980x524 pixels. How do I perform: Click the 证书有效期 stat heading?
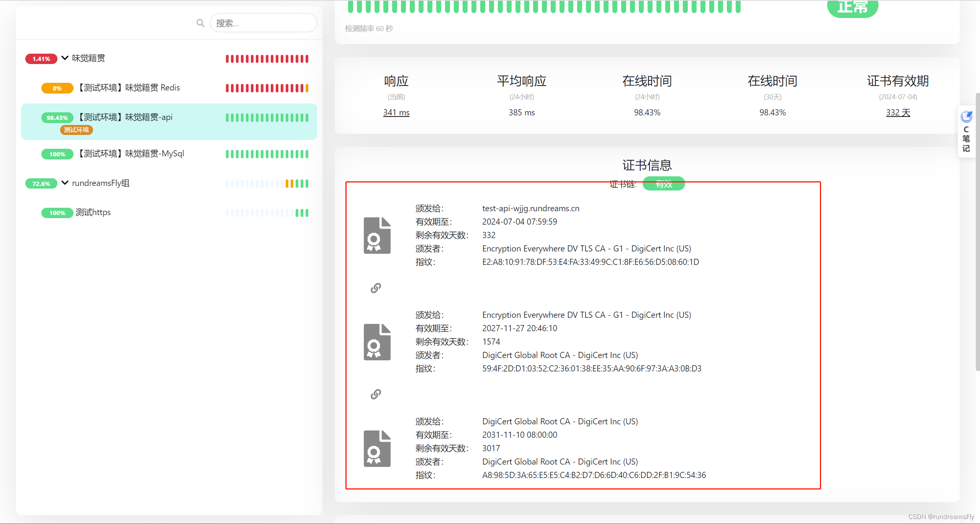(898, 81)
